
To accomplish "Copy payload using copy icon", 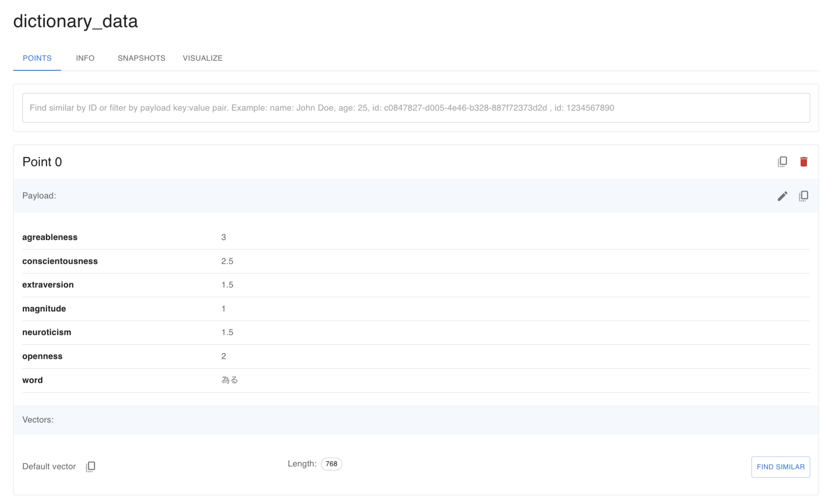I will pos(803,196).
